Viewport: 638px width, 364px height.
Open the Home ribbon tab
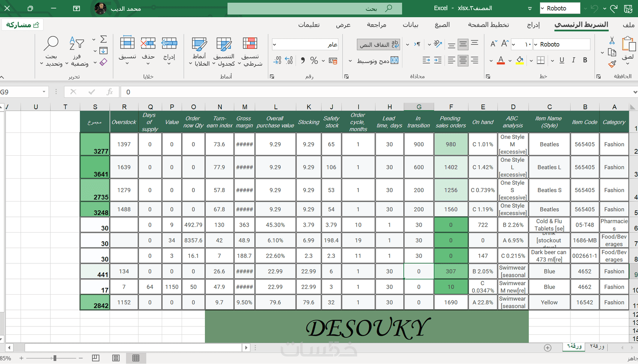581,25
